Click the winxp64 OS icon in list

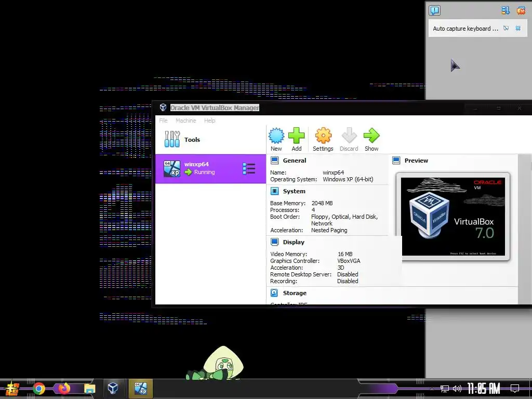[x=171, y=169]
